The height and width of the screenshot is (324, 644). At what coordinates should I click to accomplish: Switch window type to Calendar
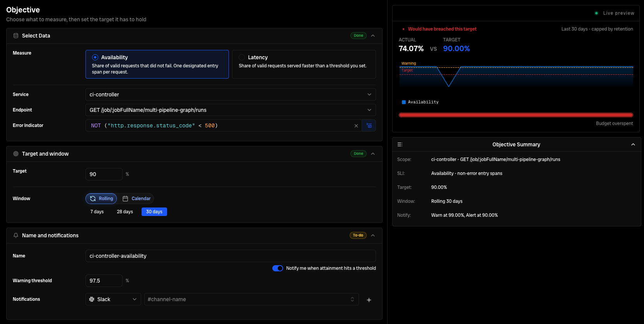136,199
